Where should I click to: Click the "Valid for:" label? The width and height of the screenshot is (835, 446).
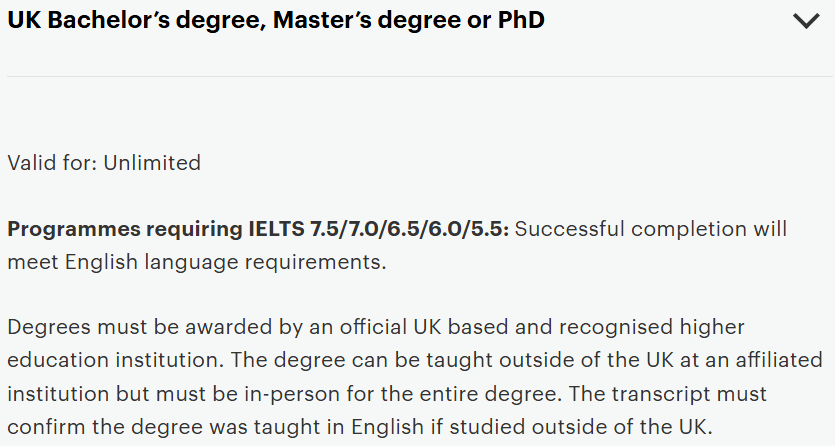coord(52,162)
